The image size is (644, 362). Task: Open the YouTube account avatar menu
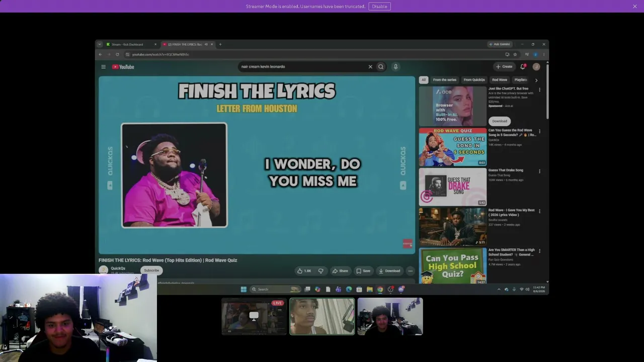point(536,66)
